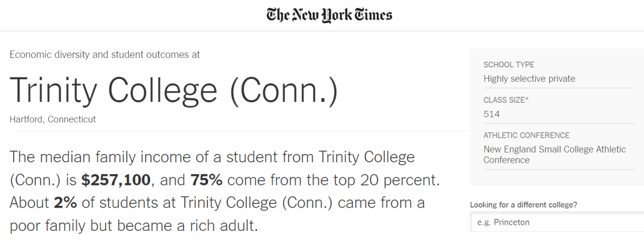The width and height of the screenshot is (644, 244).
Task: Click the Highly selective private value
Action: (x=530, y=79)
